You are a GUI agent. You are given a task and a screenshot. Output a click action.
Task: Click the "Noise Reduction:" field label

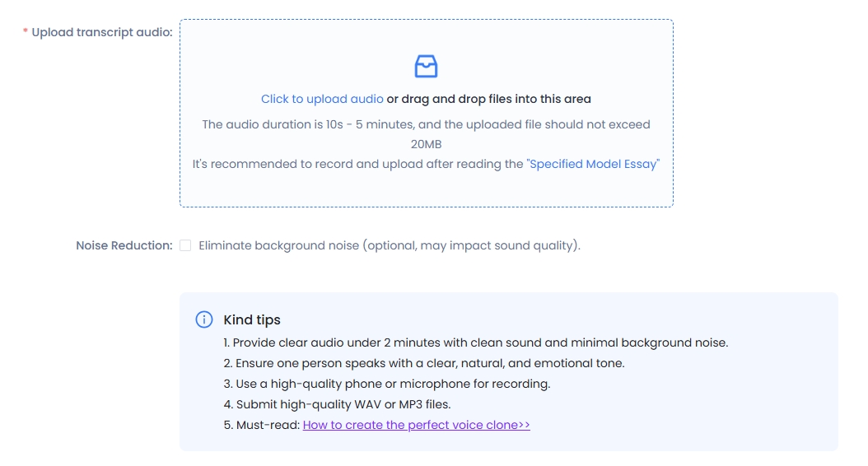click(x=124, y=245)
